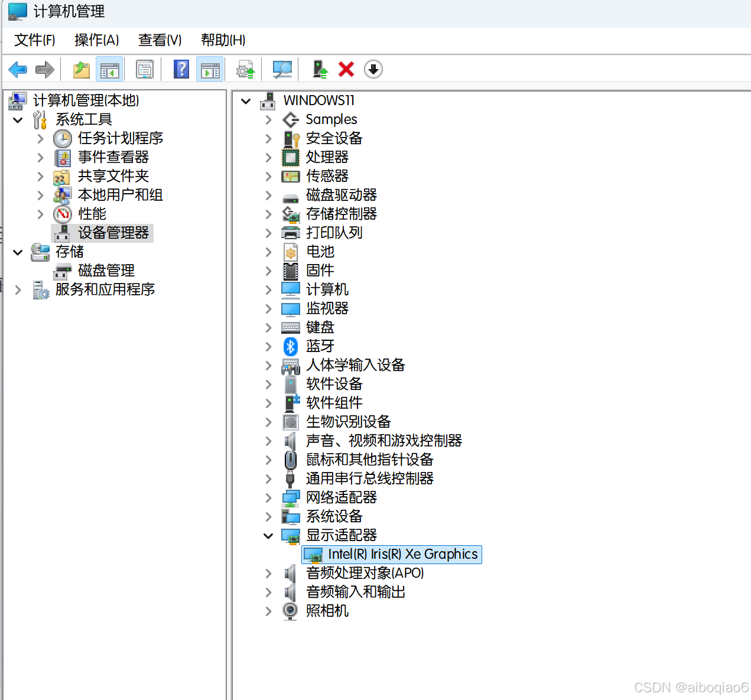Select 声音、视频和游戏控制器 category label
751x700 pixels.
384,441
